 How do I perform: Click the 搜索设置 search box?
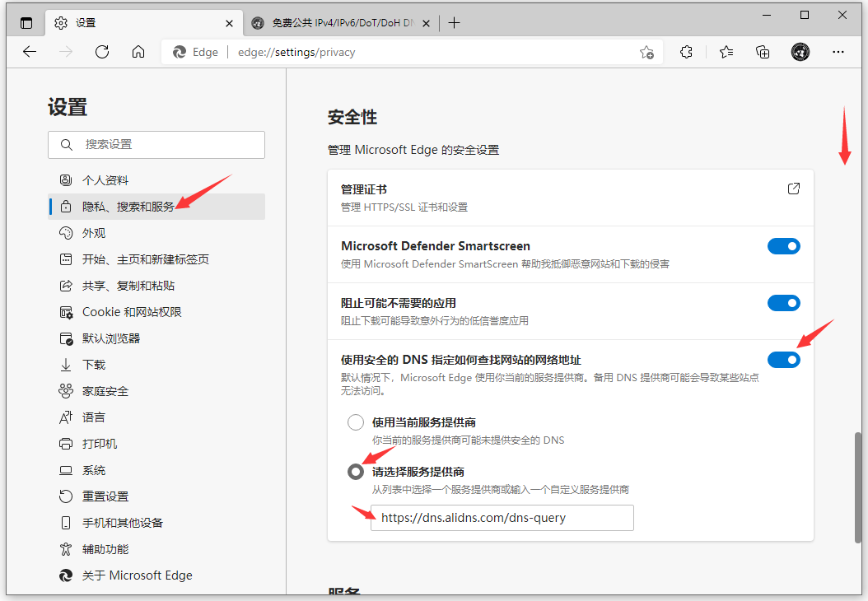[x=156, y=144]
